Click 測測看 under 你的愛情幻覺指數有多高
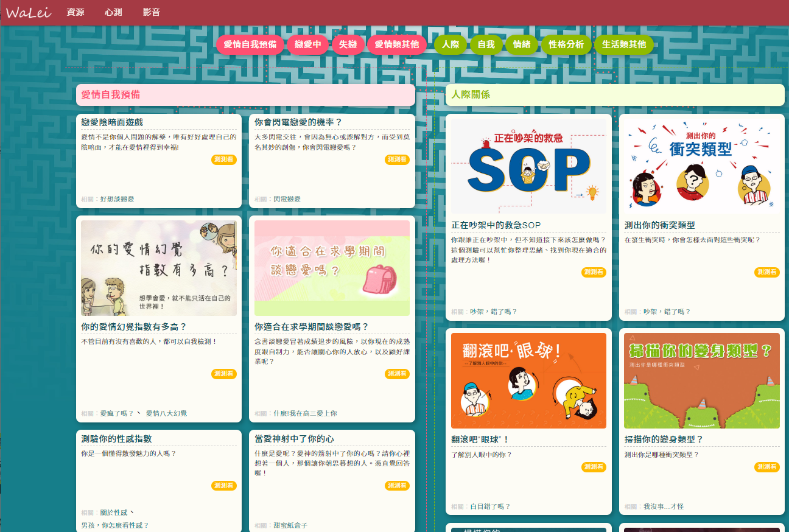Viewport: 789px width, 532px height. click(x=224, y=374)
